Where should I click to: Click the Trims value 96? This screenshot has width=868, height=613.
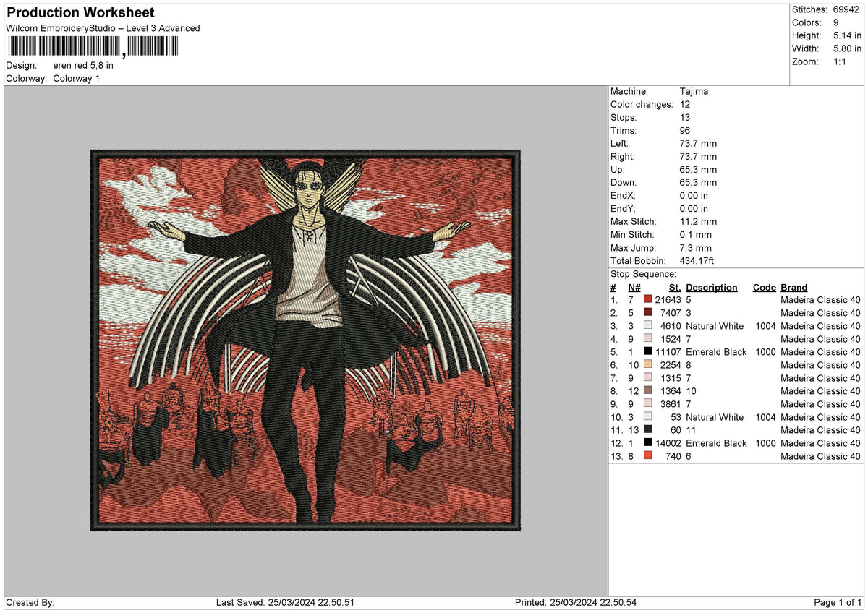pyautogui.click(x=685, y=130)
